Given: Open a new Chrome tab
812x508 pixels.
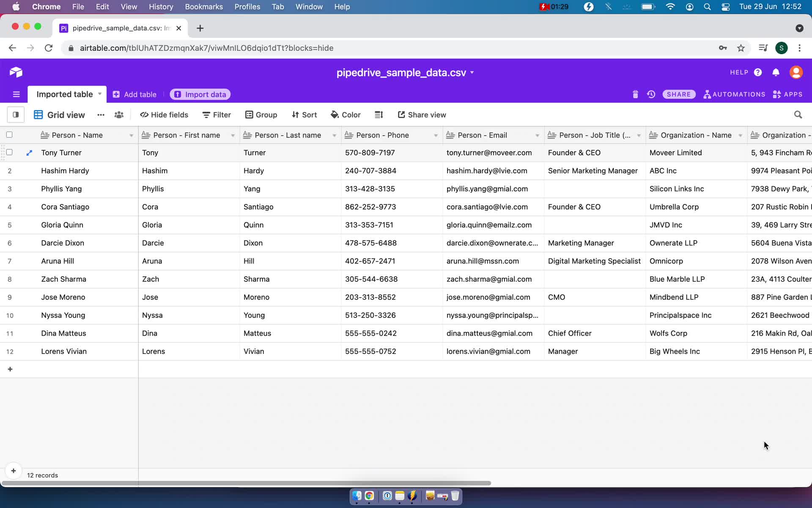Looking at the screenshot, I should pyautogui.click(x=200, y=28).
